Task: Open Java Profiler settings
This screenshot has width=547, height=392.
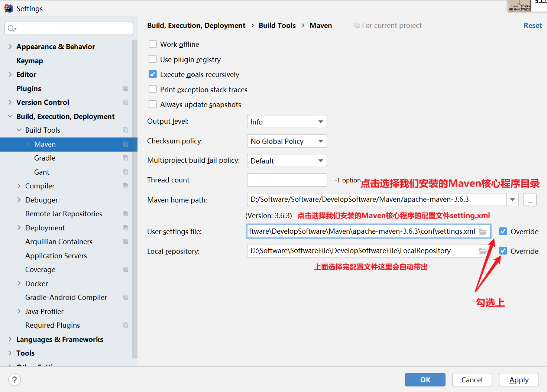Action: [x=44, y=311]
